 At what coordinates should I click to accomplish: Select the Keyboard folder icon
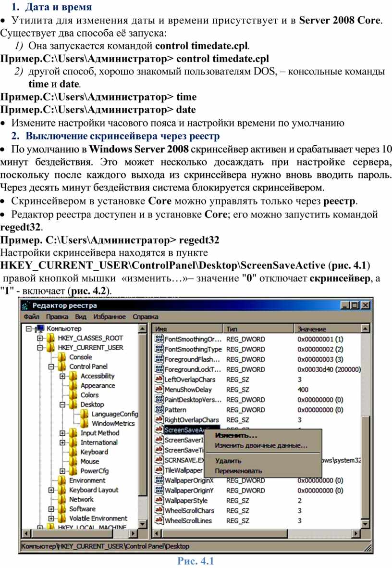[x=73, y=452]
